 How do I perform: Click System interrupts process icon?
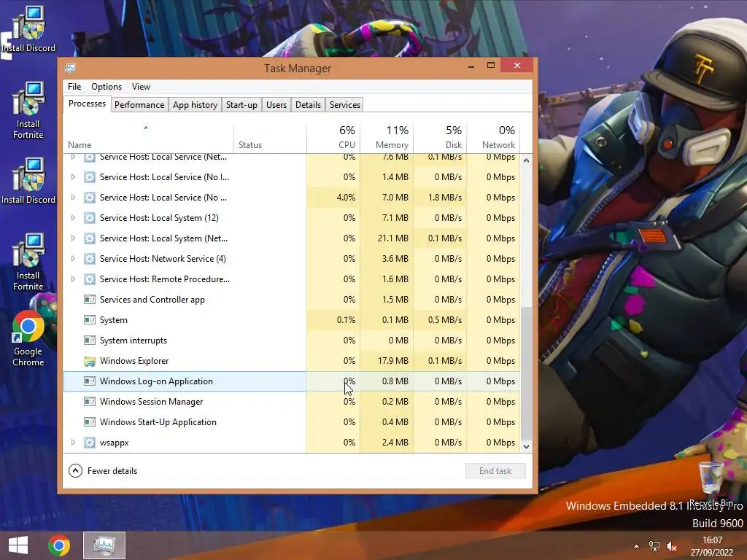[89, 341]
